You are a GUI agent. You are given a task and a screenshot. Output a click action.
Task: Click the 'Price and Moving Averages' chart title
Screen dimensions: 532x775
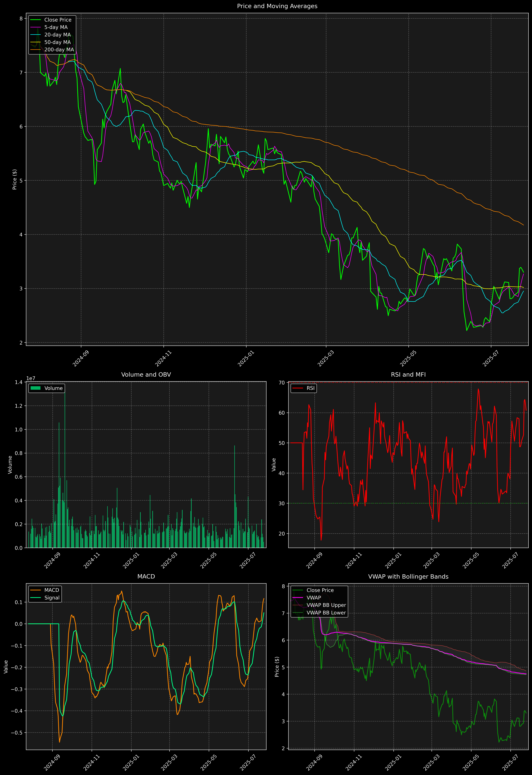coord(277,6)
